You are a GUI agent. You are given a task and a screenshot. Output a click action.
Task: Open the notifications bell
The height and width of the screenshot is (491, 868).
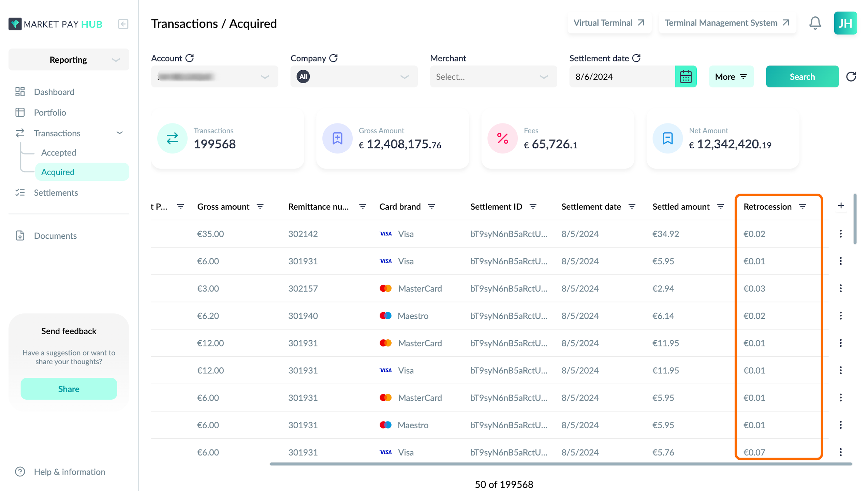815,23
